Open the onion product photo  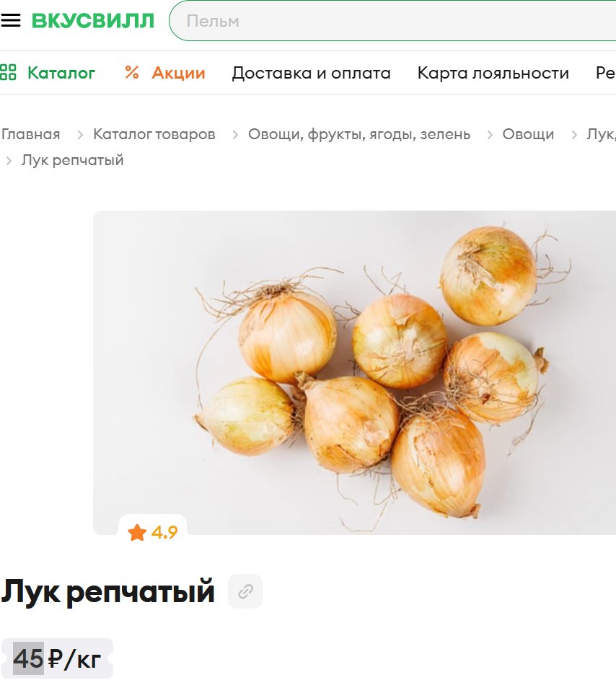tap(354, 373)
